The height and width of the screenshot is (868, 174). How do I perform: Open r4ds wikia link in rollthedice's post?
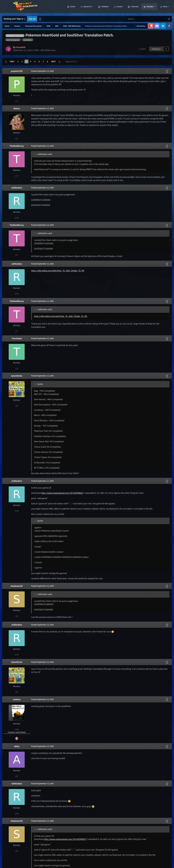point(58,271)
